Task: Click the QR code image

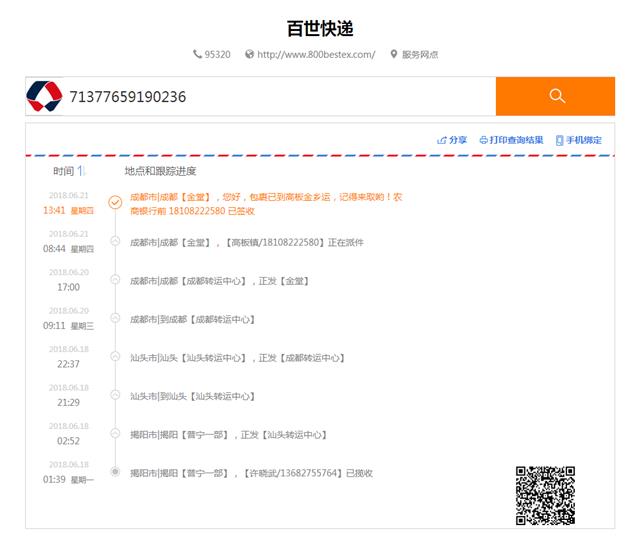Action: tap(545, 495)
